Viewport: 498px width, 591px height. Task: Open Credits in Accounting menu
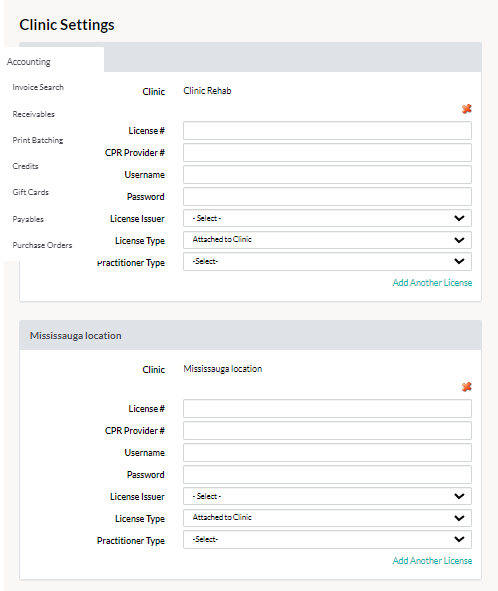pyautogui.click(x=25, y=166)
